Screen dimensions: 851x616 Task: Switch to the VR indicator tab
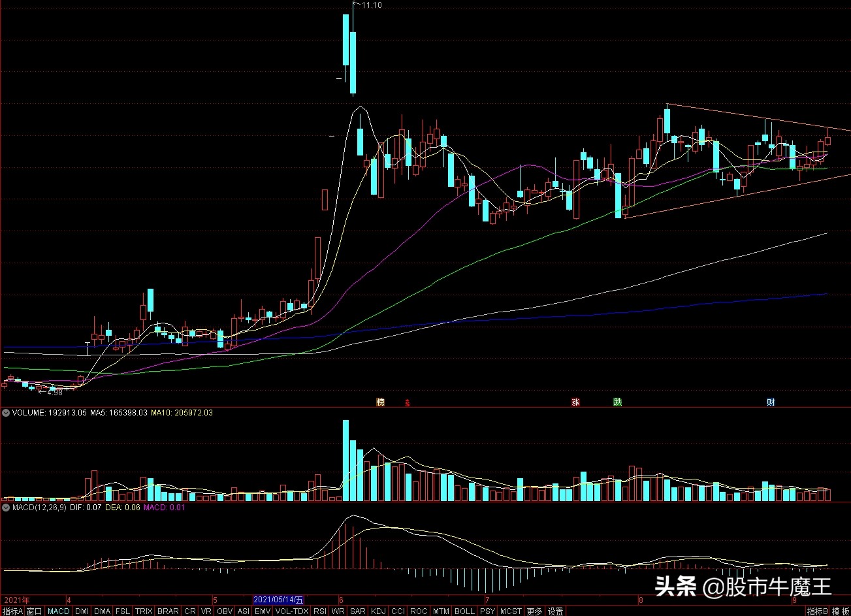coord(206,611)
